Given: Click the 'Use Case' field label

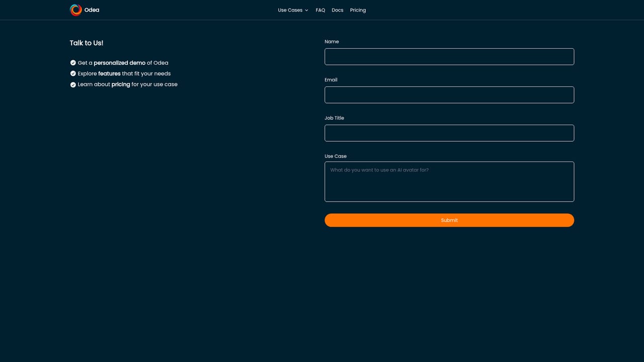Looking at the screenshot, I should click(x=336, y=156).
